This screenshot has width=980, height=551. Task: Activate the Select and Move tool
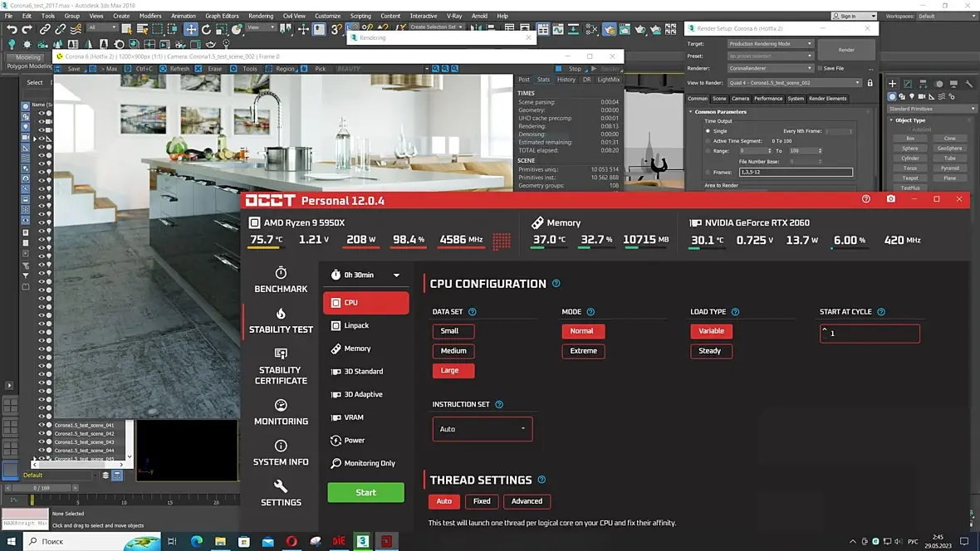(191, 29)
